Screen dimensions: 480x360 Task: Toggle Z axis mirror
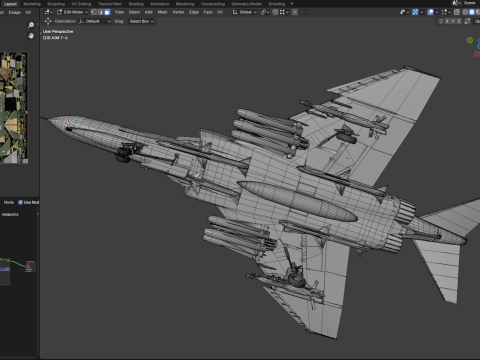coord(459,21)
